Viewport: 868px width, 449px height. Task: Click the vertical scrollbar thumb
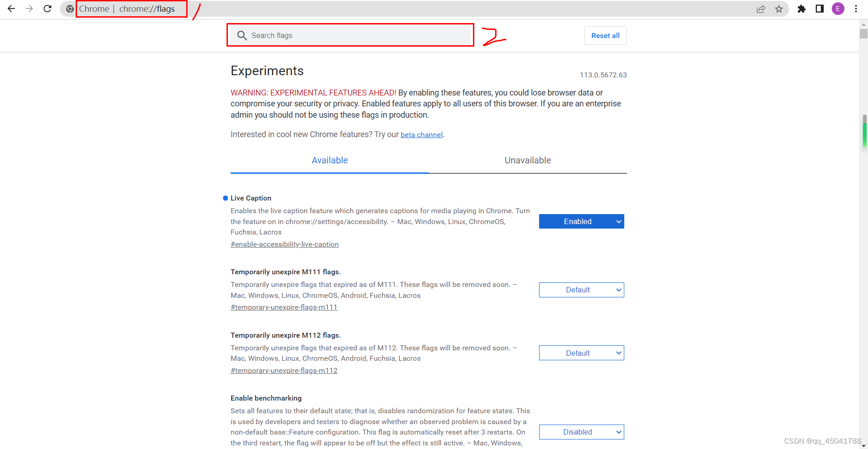[863, 34]
